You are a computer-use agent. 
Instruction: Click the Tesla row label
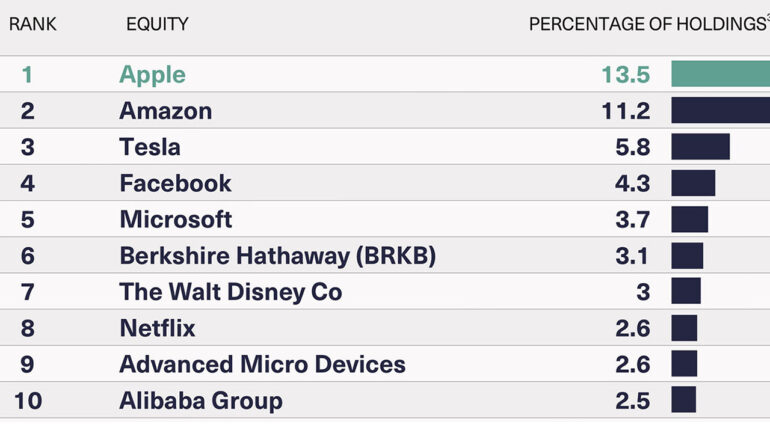click(x=150, y=147)
